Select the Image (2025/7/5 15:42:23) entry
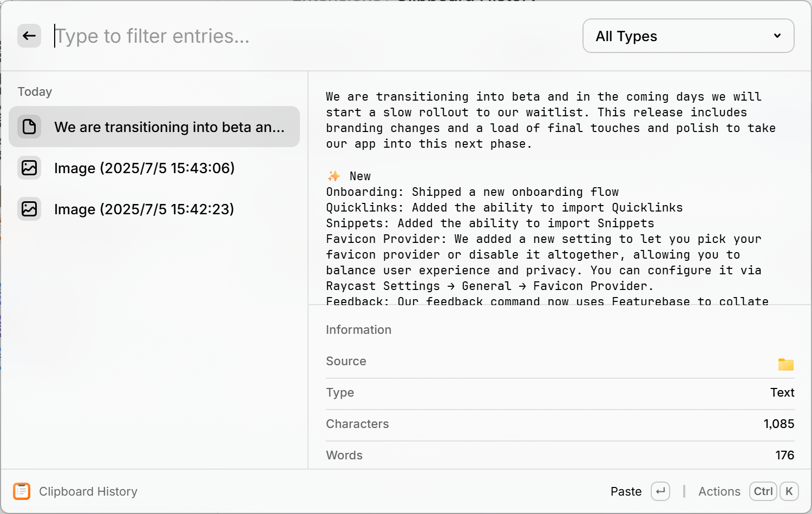The height and width of the screenshot is (514, 812). (154, 209)
